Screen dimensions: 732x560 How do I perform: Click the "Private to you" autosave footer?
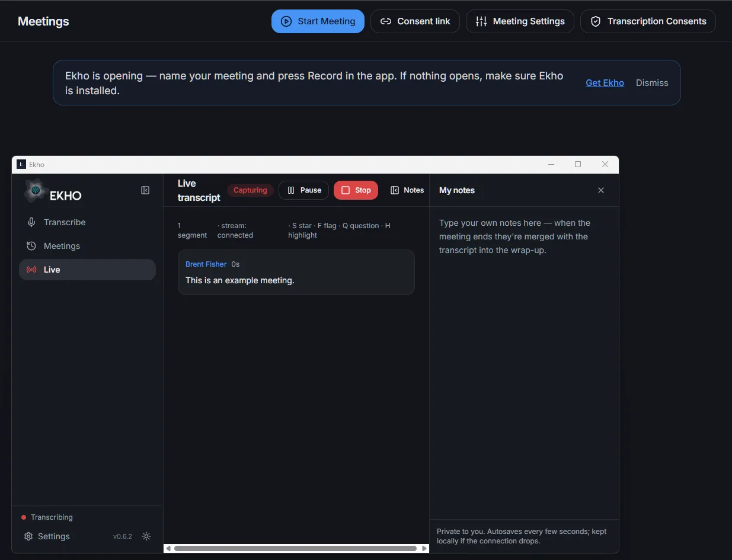[x=522, y=536]
